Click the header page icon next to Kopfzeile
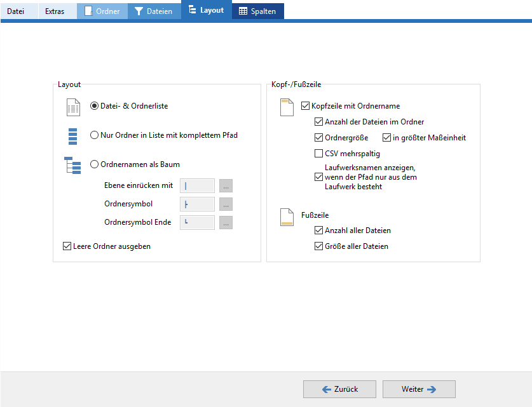 (x=287, y=108)
